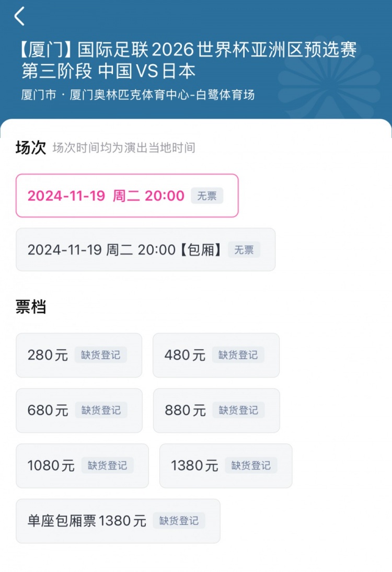Tap 无票 tag on the 包厢 session
Image resolution: width=392 pixels, height=572 pixels.
pos(244,250)
